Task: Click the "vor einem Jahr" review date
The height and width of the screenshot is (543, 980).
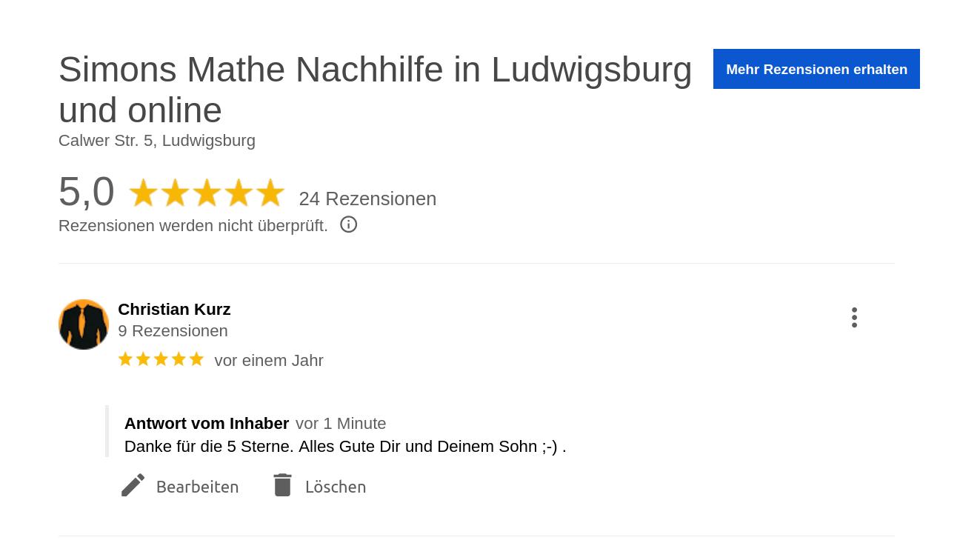Action: (x=269, y=360)
